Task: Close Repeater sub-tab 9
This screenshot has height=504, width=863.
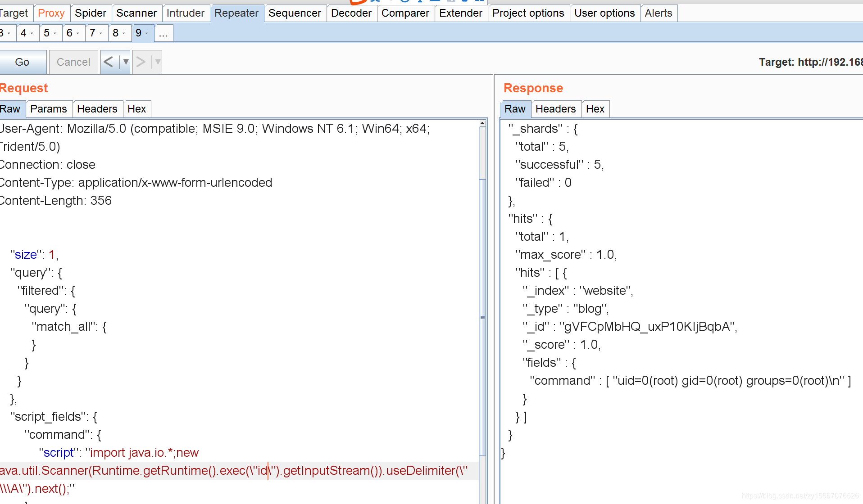Action: tap(147, 33)
